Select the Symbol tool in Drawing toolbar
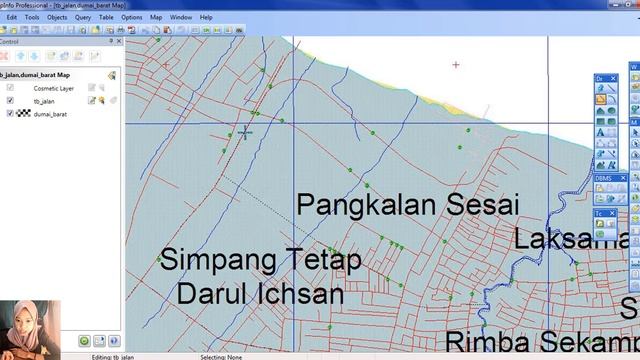This screenshot has height=360, width=640. (600, 88)
